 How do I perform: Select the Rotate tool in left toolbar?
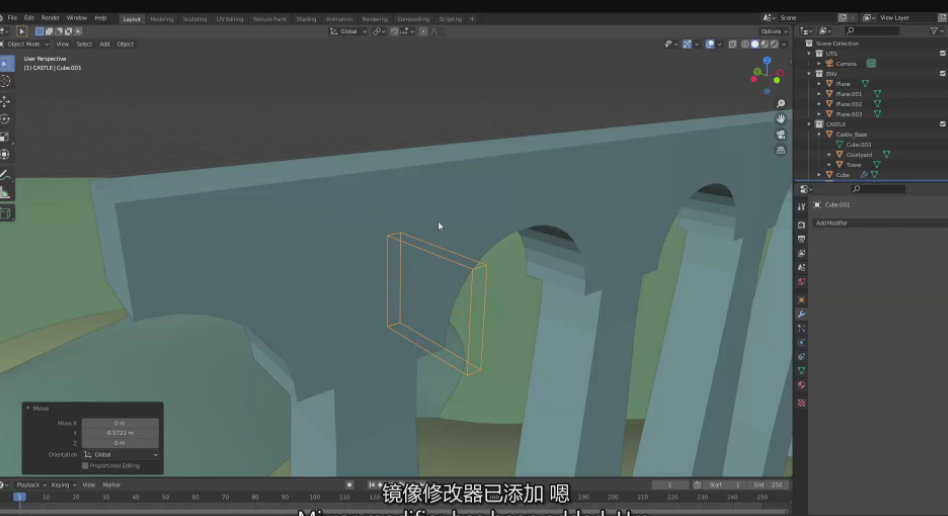tap(5, 119)
